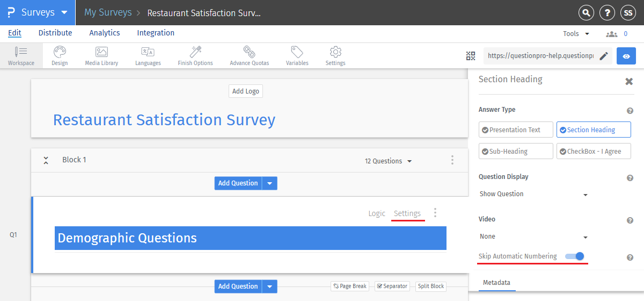Image resolution: width=644 pixels, height=301 pixels.
Task: Click the Add Logo button
Action: pyautogui.click(x=246, y=91)
